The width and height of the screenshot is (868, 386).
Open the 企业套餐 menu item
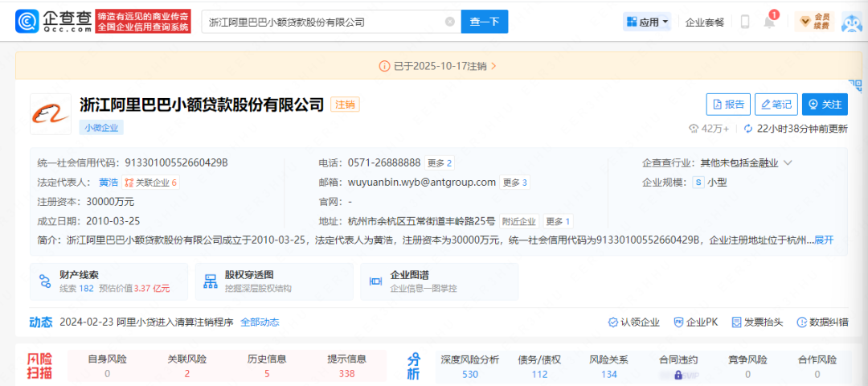coord(705,23)
